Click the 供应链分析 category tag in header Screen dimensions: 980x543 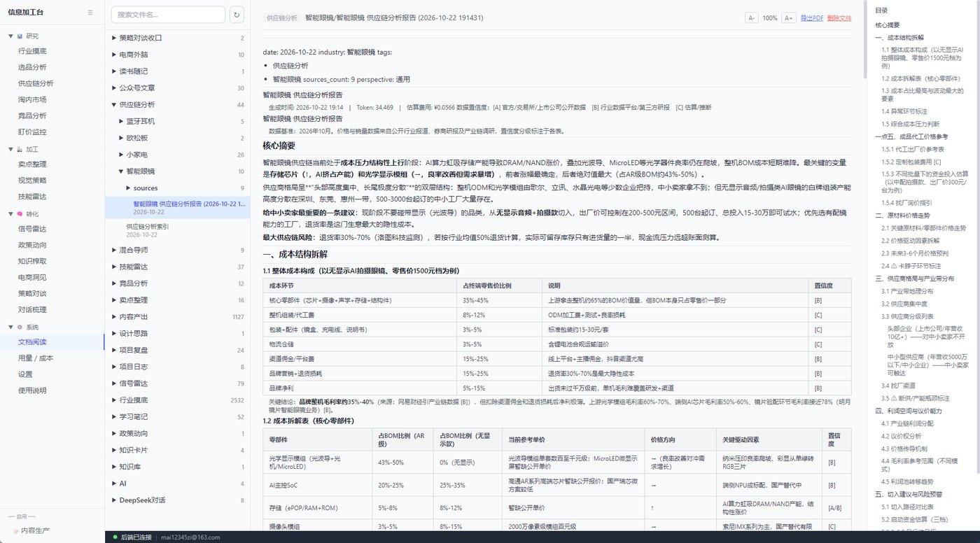[x=282, y=18]
